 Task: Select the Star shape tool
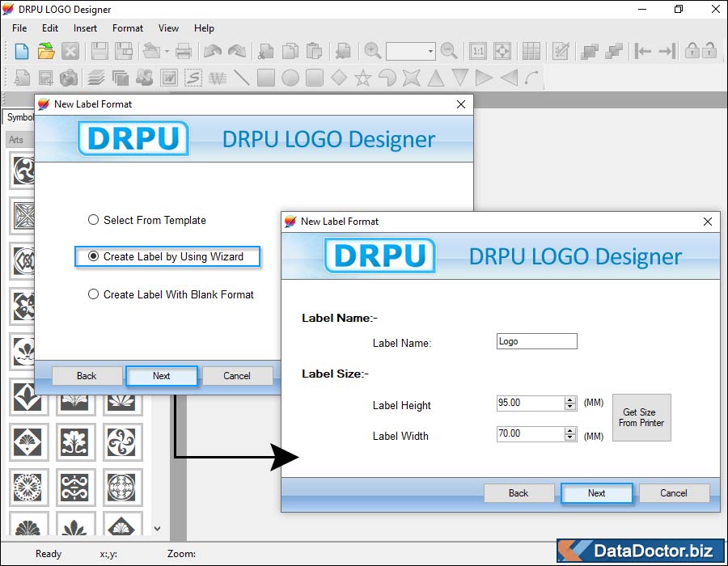(362, 78)
